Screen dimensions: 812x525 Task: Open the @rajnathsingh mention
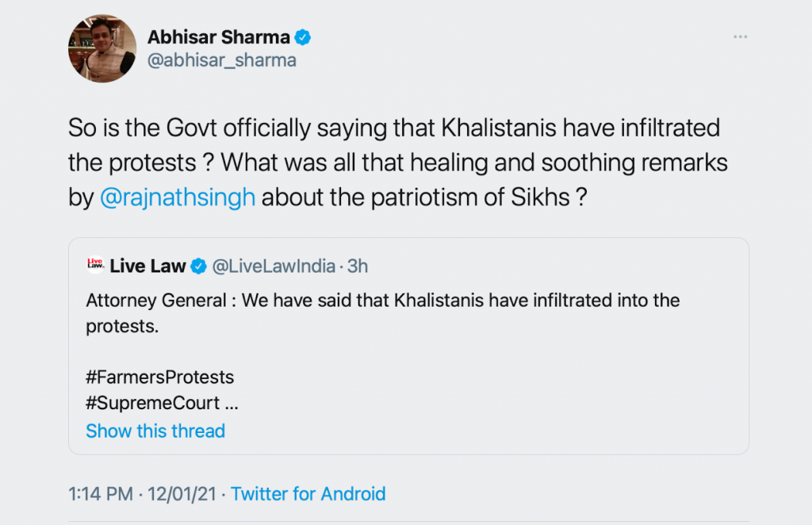click(178, 197)
